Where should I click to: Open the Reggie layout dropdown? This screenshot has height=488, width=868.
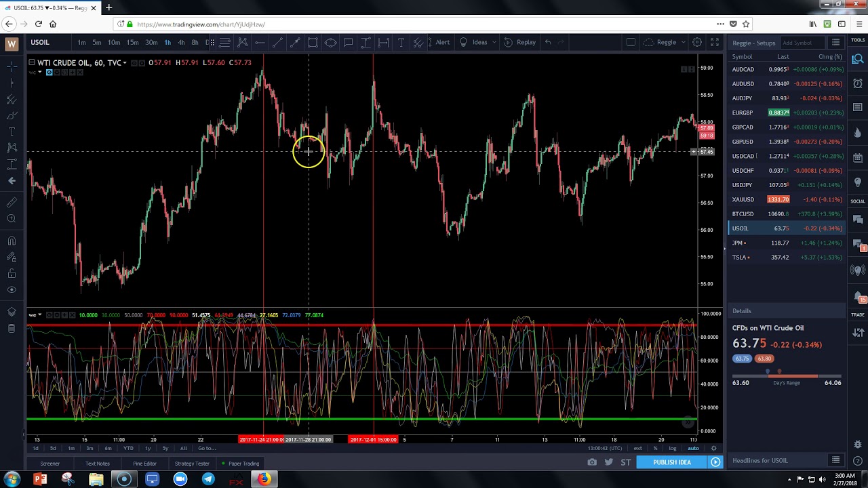pyautogui.click(x=666, y=42)
